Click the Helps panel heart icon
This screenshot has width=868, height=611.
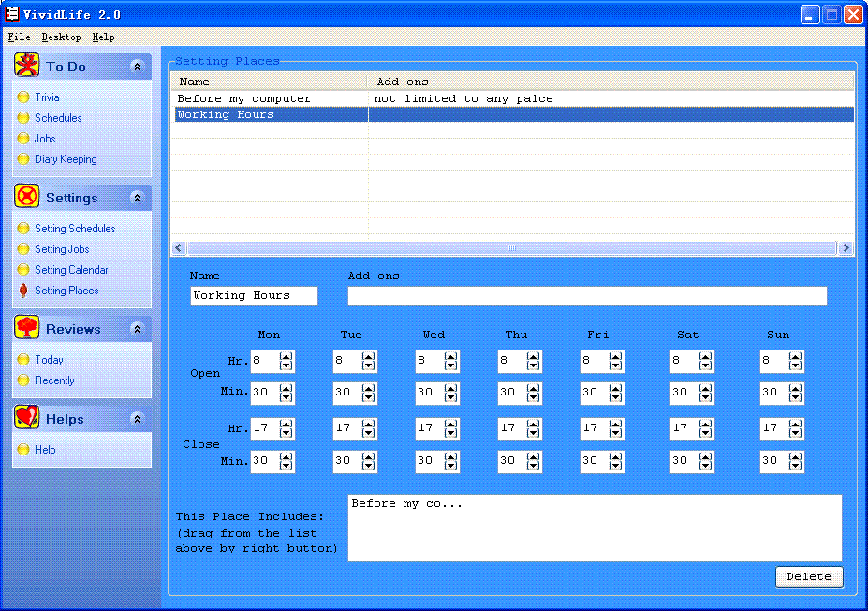tap(26, 418)
